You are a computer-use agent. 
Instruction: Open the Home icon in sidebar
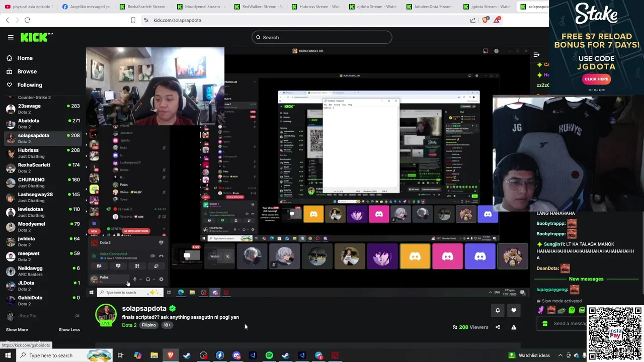(x=9, y=58)
